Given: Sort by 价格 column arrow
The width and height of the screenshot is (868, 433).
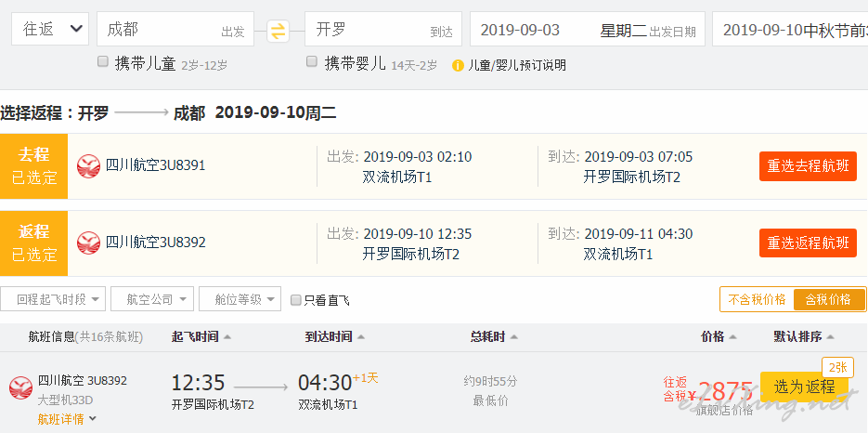Looking at the screenshot, I should [733, 337].
